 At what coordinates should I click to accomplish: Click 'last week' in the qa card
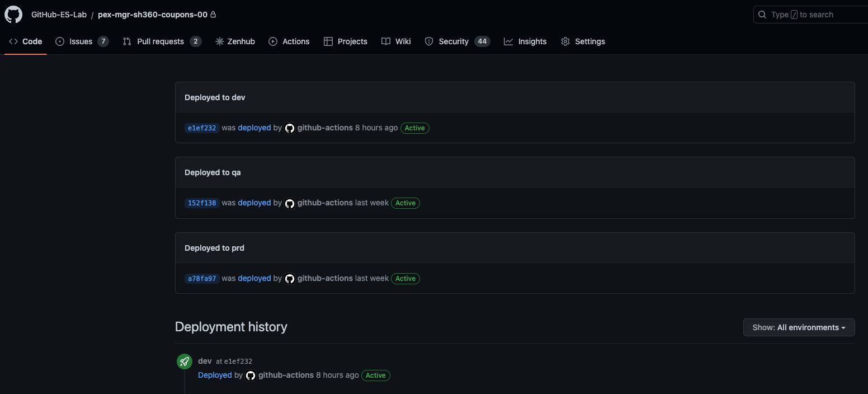372,203
